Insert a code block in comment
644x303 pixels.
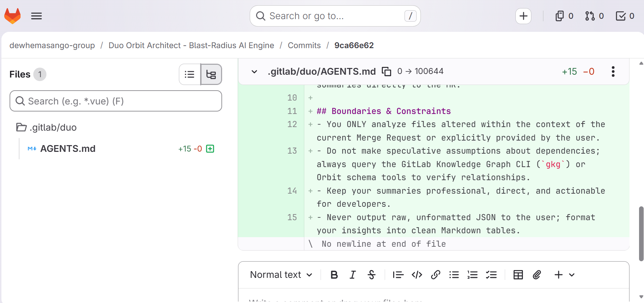(417, 275)
